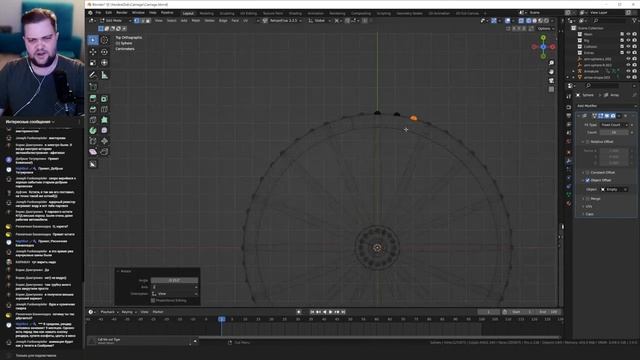This screenshot has height=360, width=640.
Task: Select the Spin tool
Action: [93, 130]
